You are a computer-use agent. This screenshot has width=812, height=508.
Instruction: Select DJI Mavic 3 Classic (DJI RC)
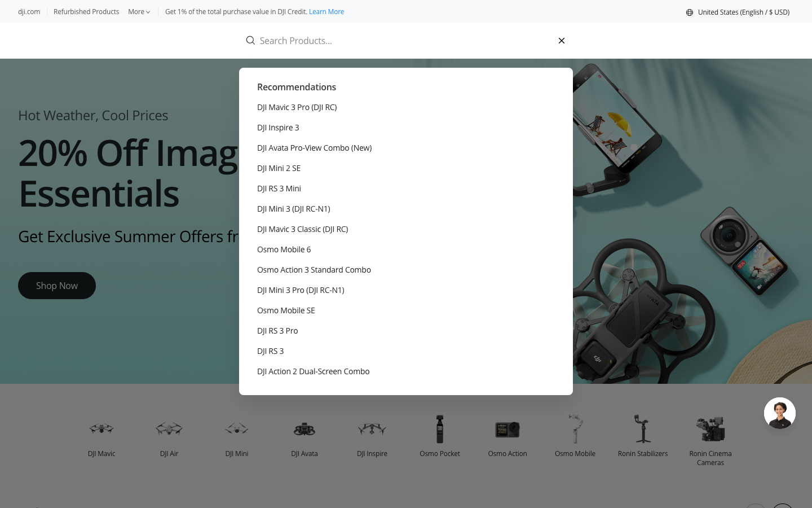[302, 229]
